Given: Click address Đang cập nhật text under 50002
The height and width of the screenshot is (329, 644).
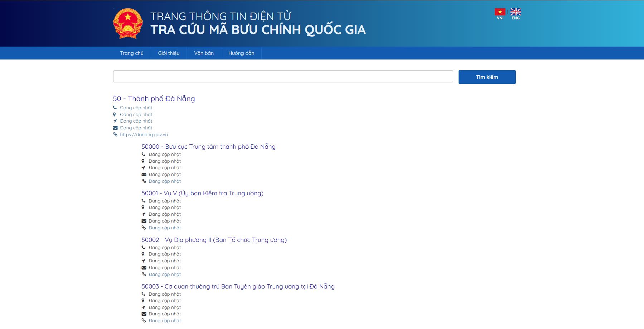Looking at the screenshot, I should click(165, 254).
